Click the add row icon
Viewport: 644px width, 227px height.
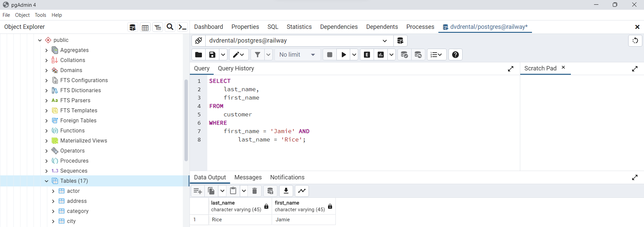click(198, 191)
